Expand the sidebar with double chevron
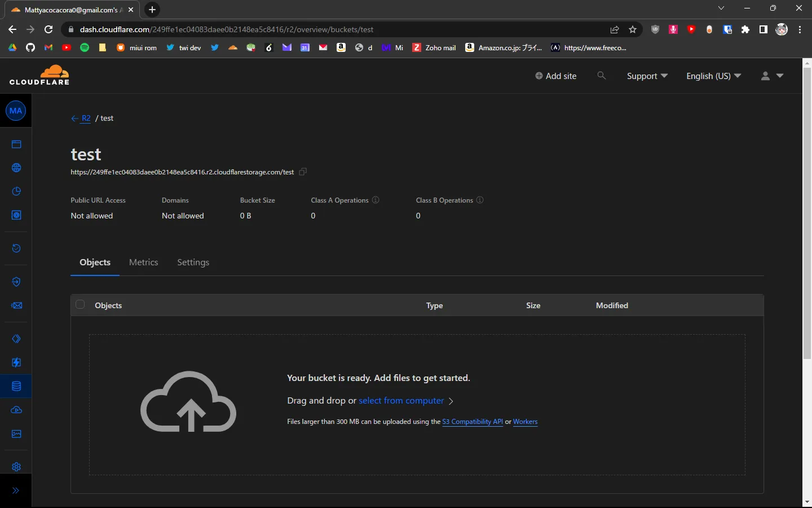 [x=16, y=491]
